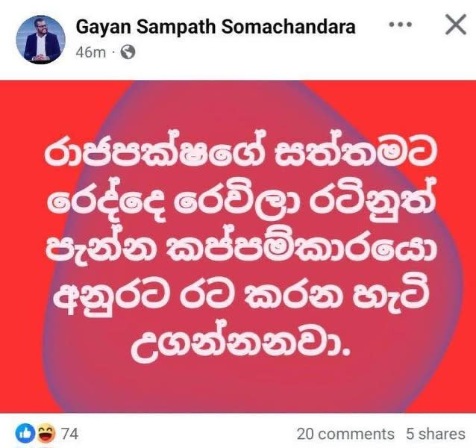
Task: Open the Gayan Sampath Somachandara profile name link
Action: point(216,27)
